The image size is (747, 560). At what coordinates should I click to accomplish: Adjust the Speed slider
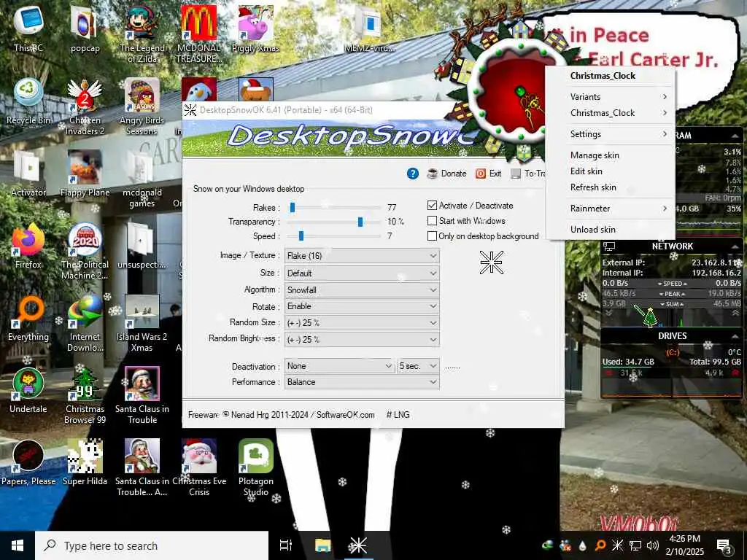301,236
